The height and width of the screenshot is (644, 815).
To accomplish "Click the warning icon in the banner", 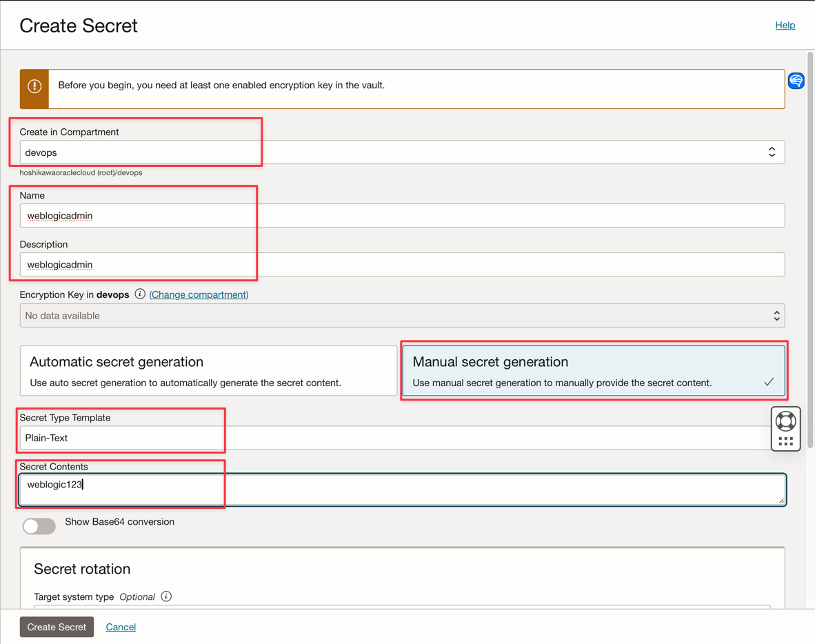I will click(x=34, y=87).
